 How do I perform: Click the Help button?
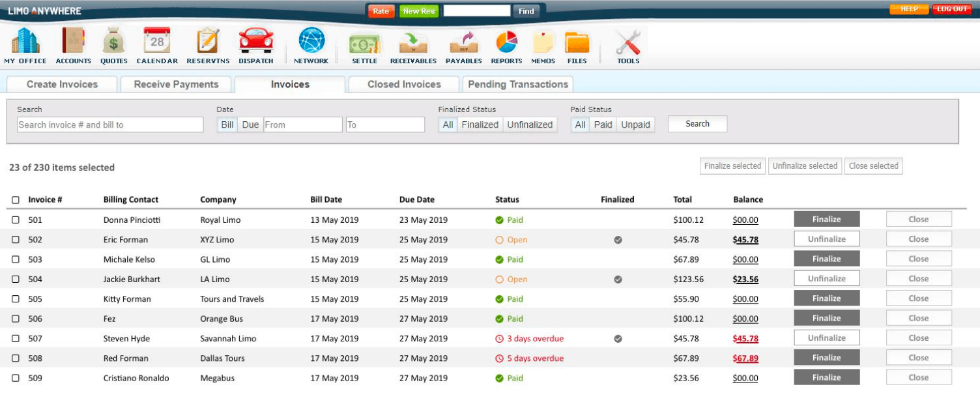click(x=909, y=9)
